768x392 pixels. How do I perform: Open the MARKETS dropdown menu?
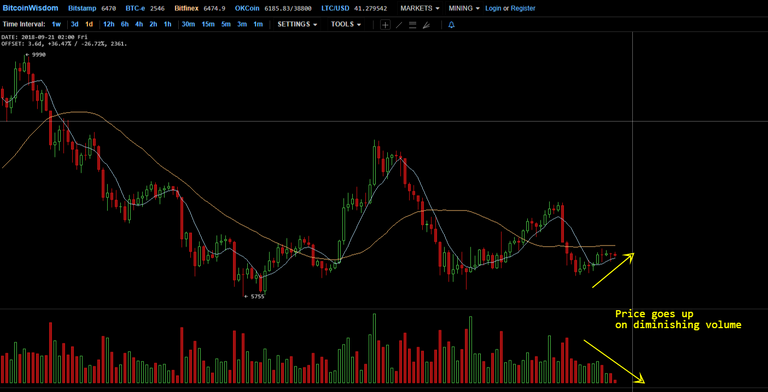(420, 8)
